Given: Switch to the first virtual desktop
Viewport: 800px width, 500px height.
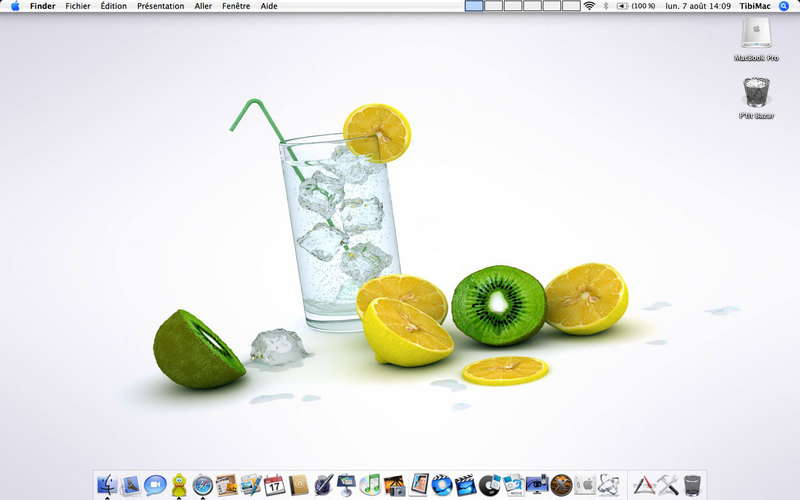Looking at the screenshot, I should 474,6.
